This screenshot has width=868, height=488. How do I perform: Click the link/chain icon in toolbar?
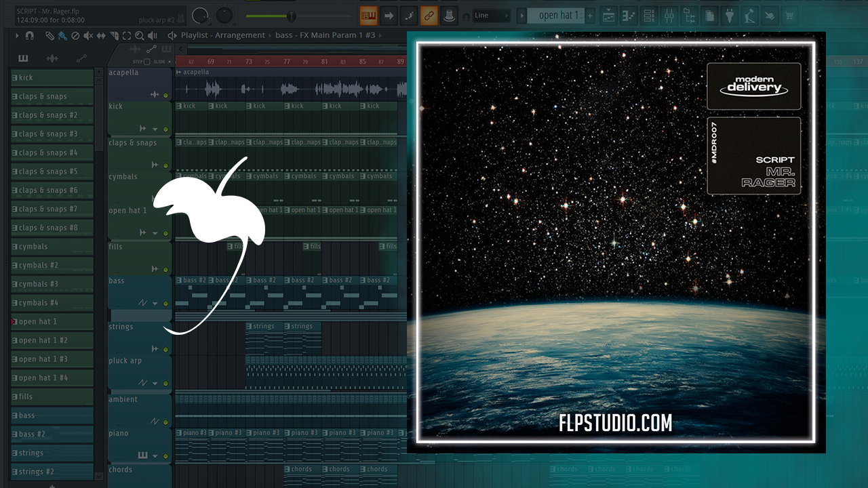(429, 15)
